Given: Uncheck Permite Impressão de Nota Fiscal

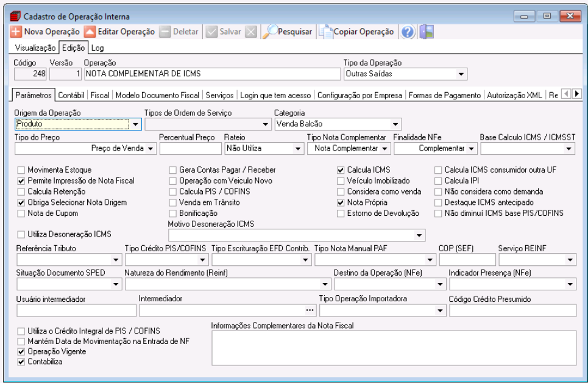Looking at the screenshot, I should [21, 181].
